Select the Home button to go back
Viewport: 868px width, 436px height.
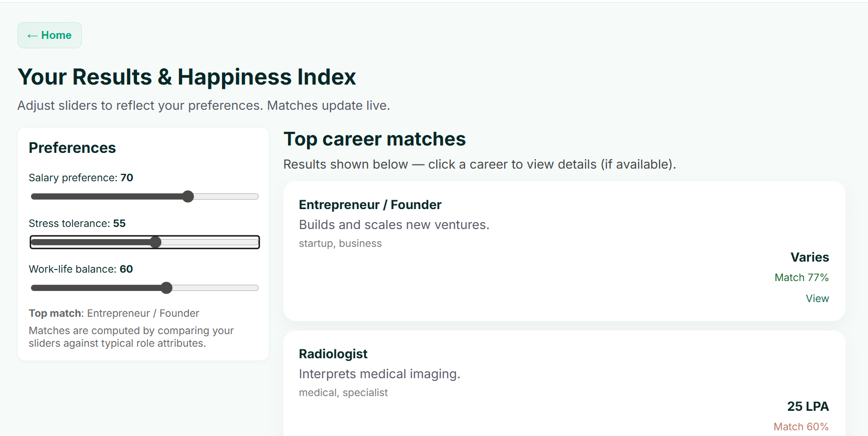coord(49,35)
